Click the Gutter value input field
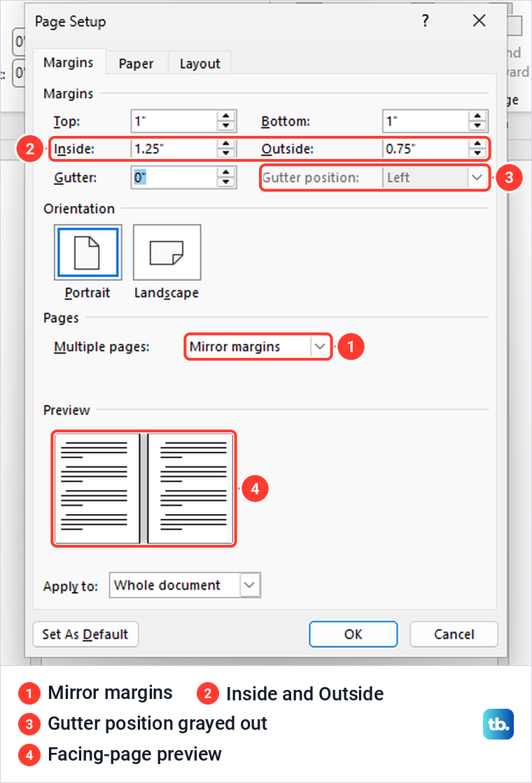Viewport: 532px width, 783px height. click(x=174, y=177)
